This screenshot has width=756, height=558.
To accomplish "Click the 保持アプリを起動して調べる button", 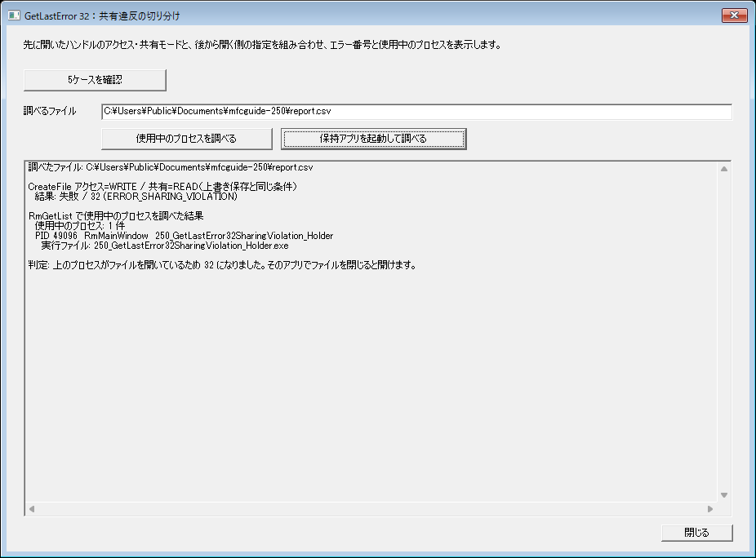I will (x=374, y=139).
